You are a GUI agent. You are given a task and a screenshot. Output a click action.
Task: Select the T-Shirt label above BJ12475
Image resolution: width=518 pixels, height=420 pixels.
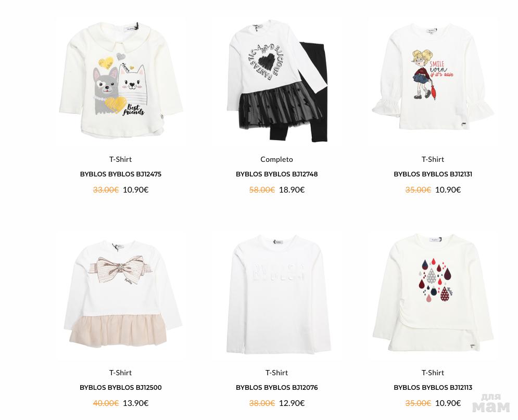121,159
